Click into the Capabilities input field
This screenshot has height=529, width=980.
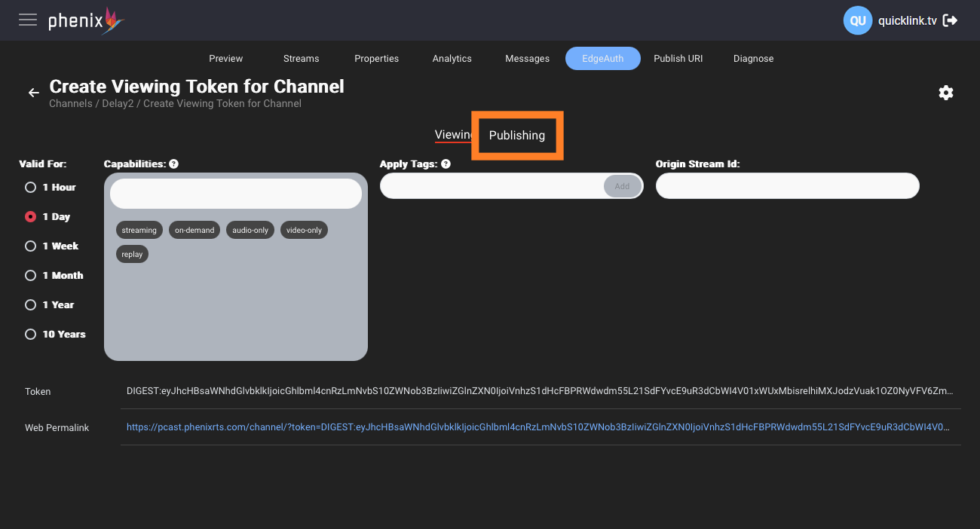[x=236, y=194]
